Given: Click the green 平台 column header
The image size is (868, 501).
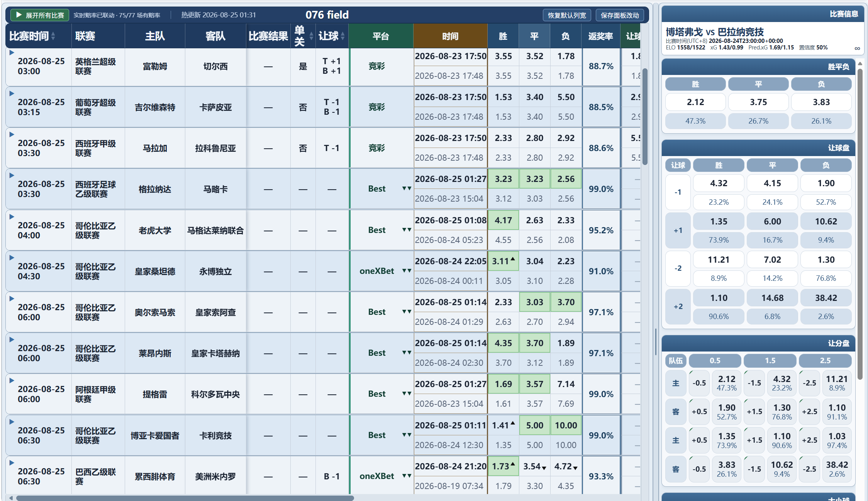Looking at the screenshot, I should (x=381, y=36).
